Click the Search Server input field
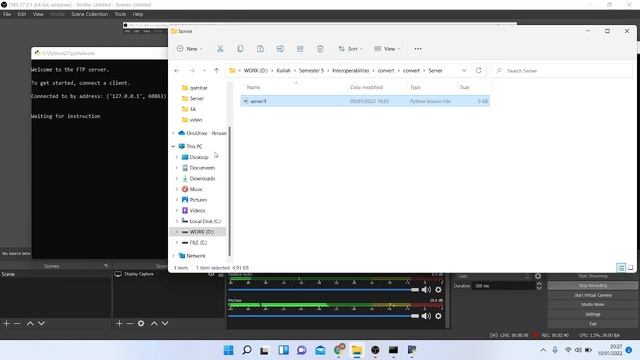This screenshot has height=360, width=640. pos(562,71)
